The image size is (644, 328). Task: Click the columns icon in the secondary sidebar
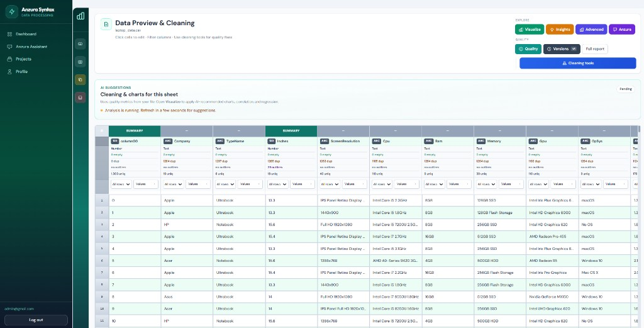point(80,62)
